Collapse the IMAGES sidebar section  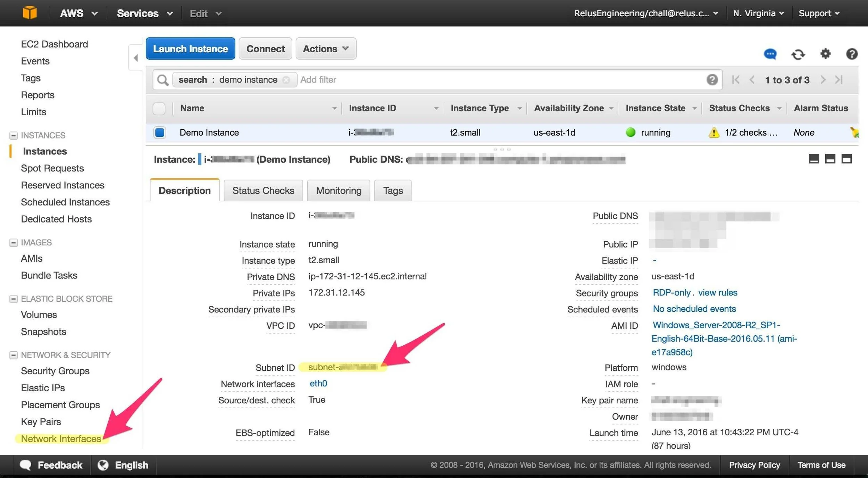pos(13,243)
